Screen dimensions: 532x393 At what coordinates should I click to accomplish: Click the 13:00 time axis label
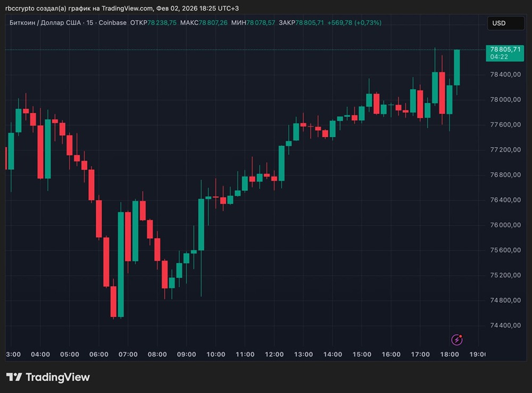pyautogui.click(x=303, y=354)
